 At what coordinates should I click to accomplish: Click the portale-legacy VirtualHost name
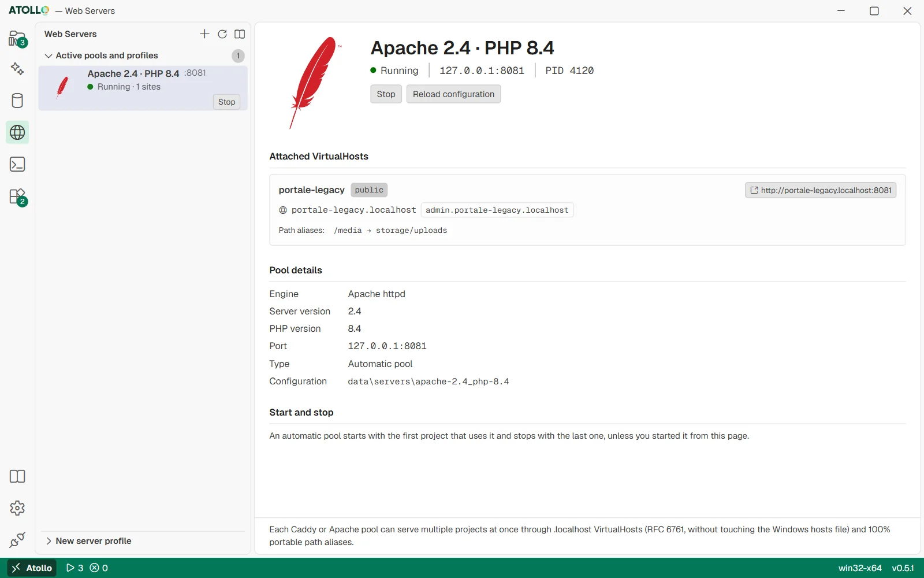(x=311, y=190)
